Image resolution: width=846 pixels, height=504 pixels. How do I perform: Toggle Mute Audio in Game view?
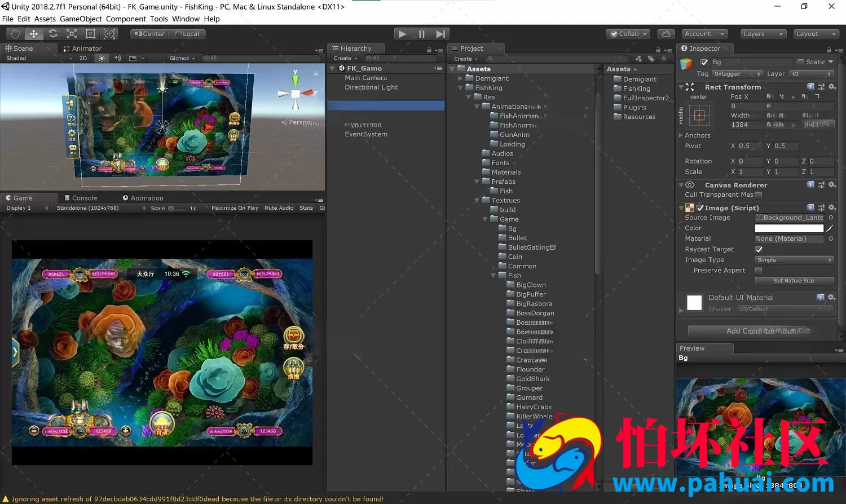pos(279,208)
